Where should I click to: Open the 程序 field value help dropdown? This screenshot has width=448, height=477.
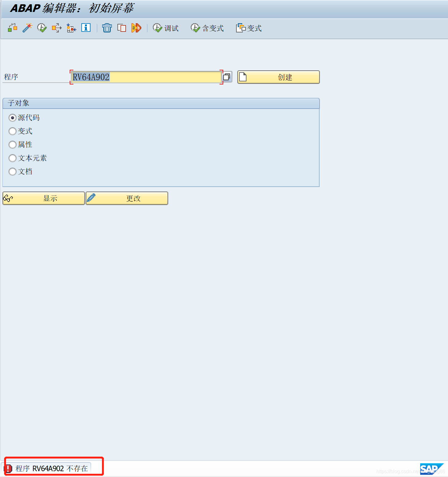227,77
